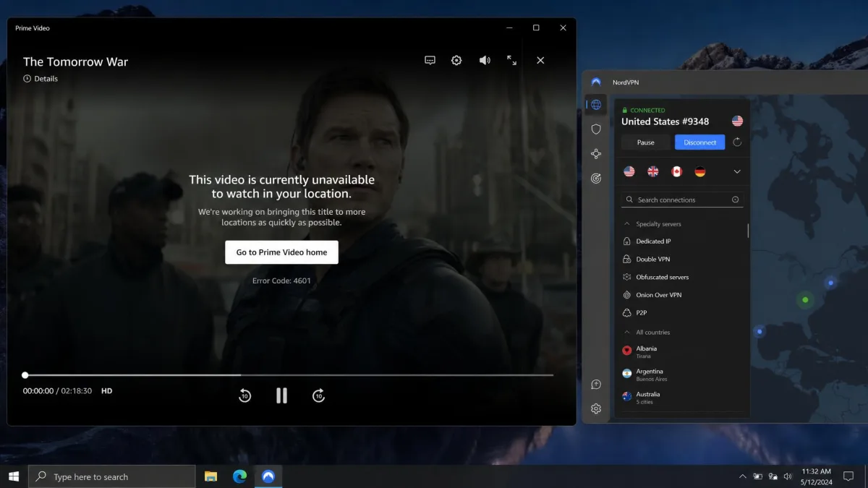Viewport: 868px width, 488px height.
Task: Click the US flag beside server name
Action: click(x=737, y=121)
